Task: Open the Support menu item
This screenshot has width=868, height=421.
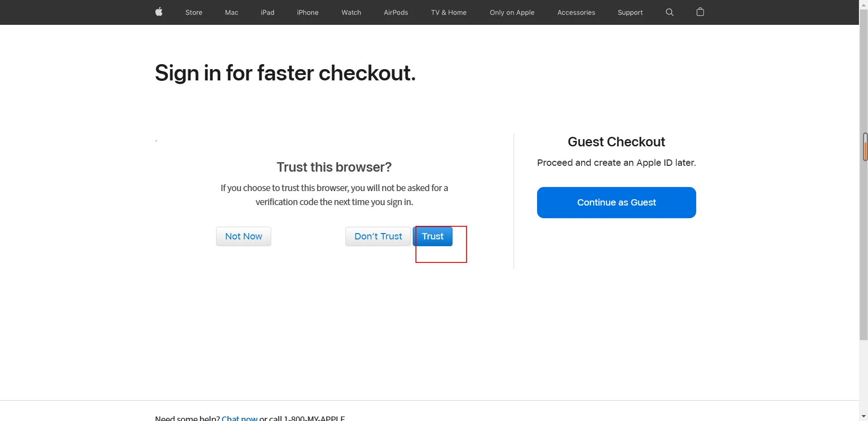Action: point(630,13)
